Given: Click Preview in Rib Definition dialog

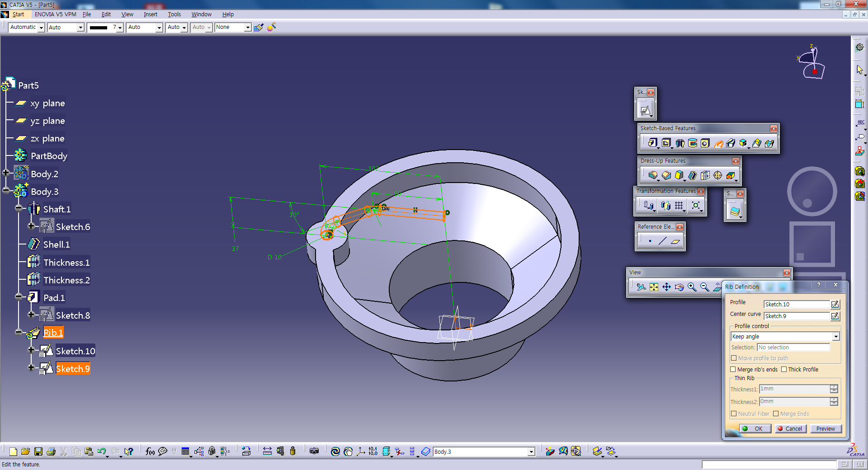Looking at the screenshot, I should tap(826, 428).
